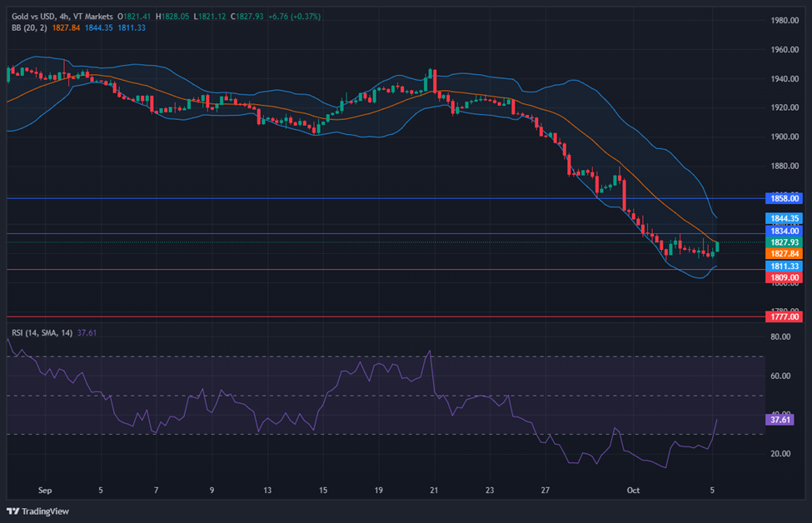This screenshot has width=812, height=523.
Task: Select the horizontal line at 1858.00
Action: coord(386,198)
